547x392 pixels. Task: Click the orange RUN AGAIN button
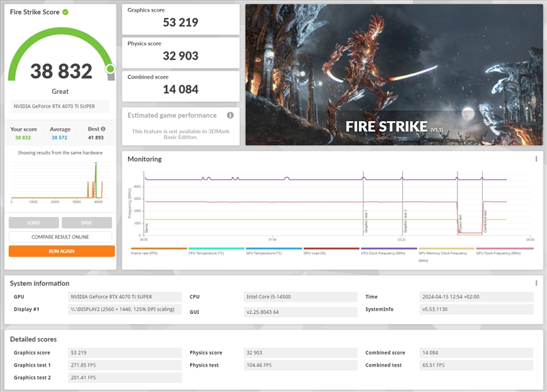62,251
